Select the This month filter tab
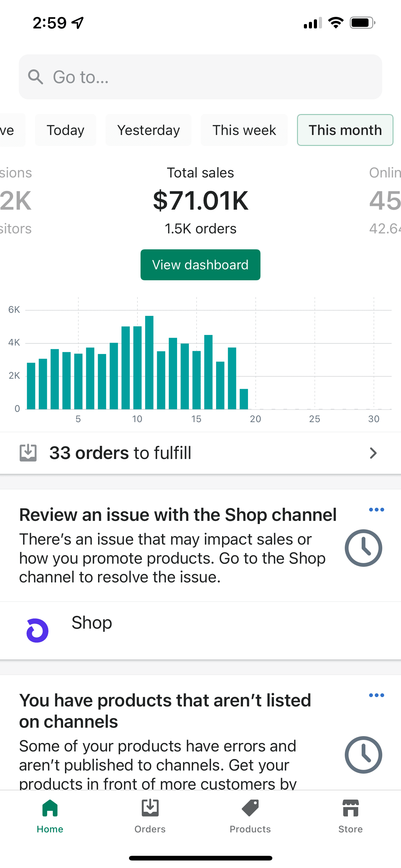Image resolution: width=401 pixels, height=868 pixels. (x=345, y=130)
